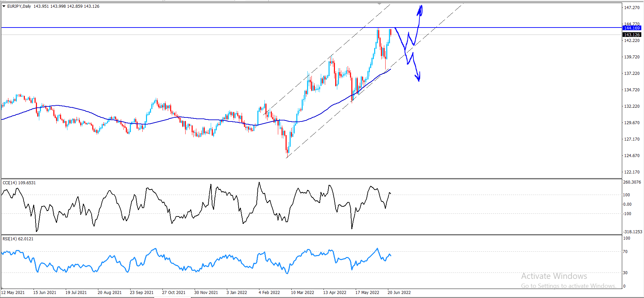Image resolution: width=644 pixels, height=298 pixels.
Task: Click the 13 Apr 2022 date label
Action: click(x=335, y=293)
